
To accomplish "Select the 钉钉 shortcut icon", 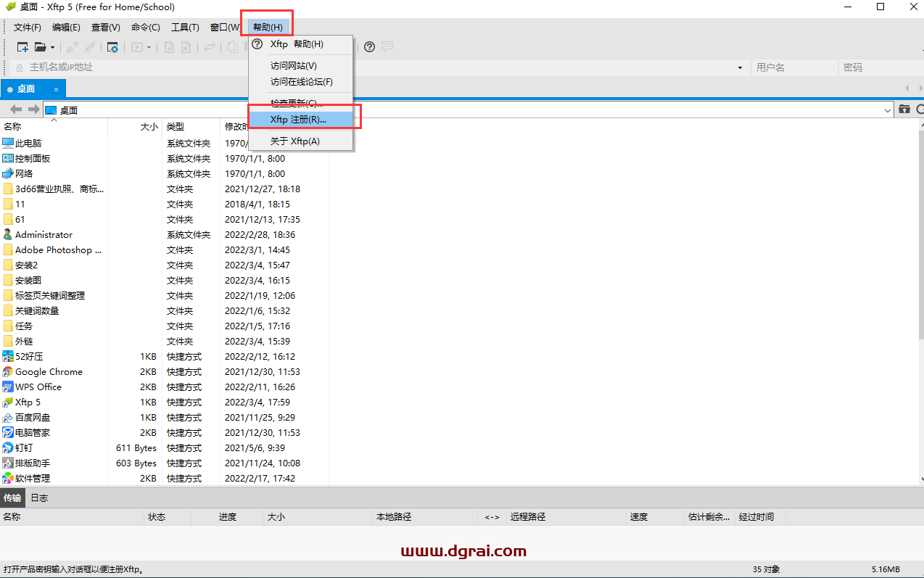I will click(8, 448).
